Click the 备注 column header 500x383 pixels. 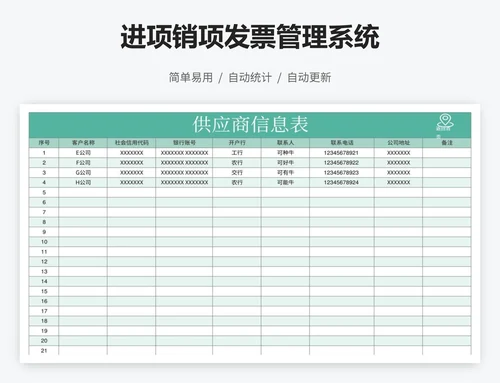[447, 143]
